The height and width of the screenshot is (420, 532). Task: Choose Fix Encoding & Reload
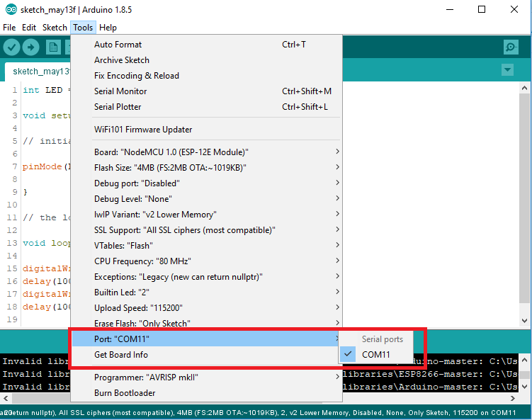pyautogui.click(x=207, y=76)
